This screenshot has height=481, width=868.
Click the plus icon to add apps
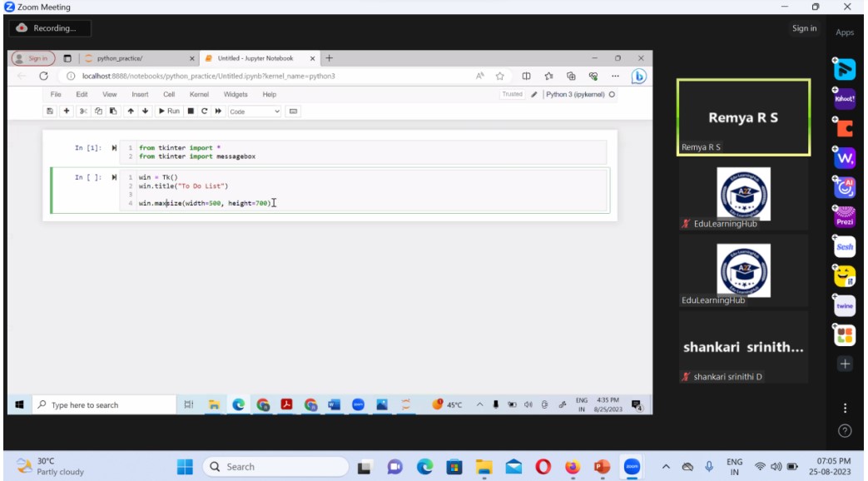tap(845, 364)
